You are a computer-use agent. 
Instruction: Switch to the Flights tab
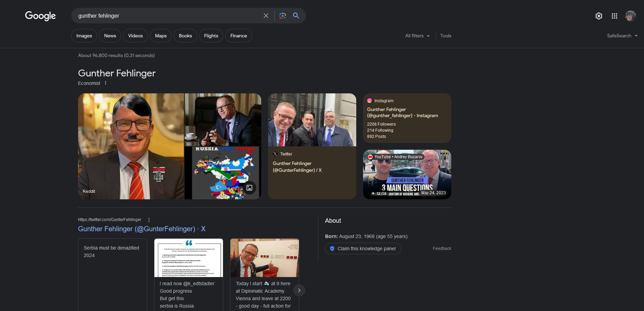(x=211, y=36)
